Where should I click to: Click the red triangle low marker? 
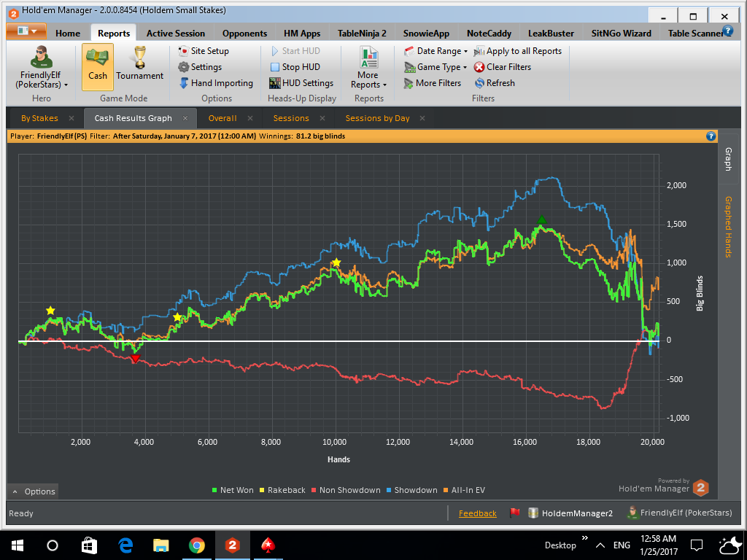pyautogui.click(x=135, y=359)
